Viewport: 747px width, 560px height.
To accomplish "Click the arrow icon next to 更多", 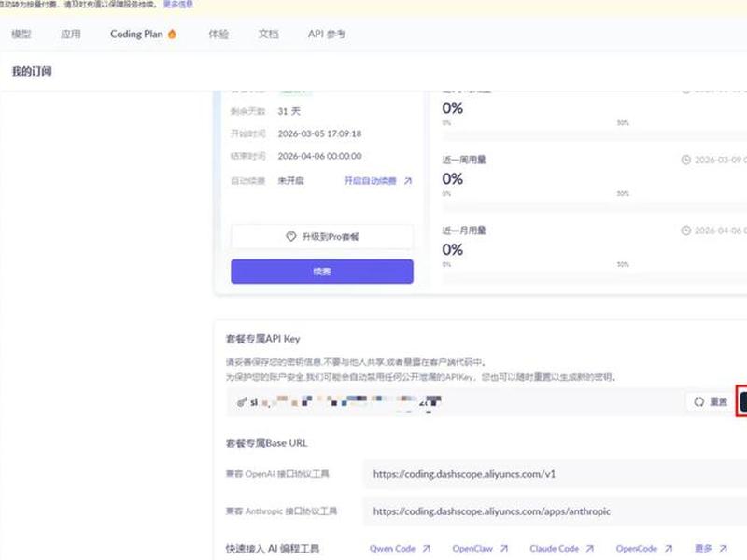I will 723,549.
